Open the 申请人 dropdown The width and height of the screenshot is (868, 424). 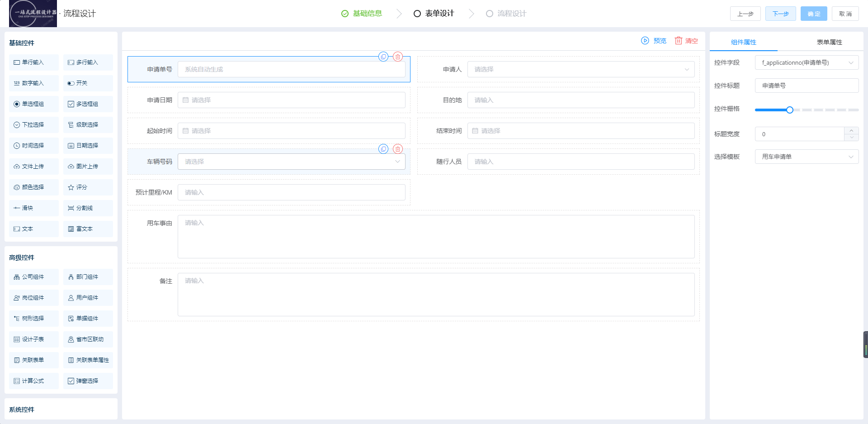click(581, 69)
